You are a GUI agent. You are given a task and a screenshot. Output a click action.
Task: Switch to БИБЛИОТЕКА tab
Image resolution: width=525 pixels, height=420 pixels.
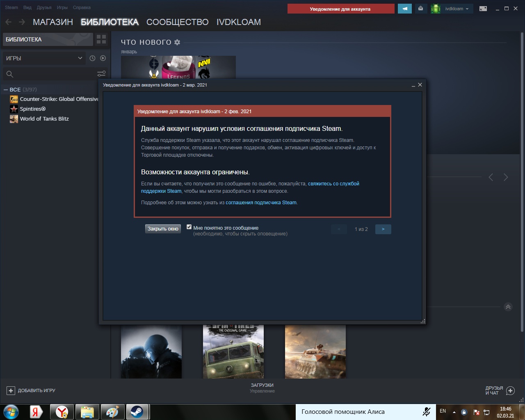110,22
